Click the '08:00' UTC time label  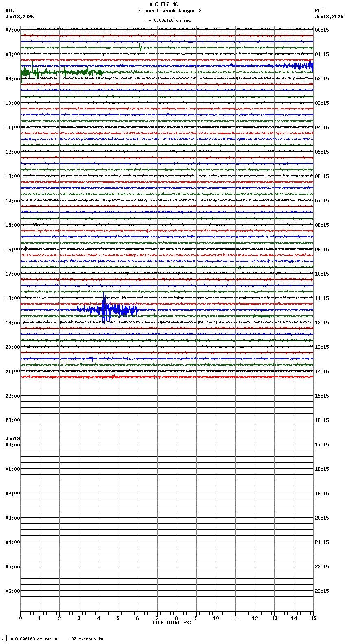[x=13, y=54]
